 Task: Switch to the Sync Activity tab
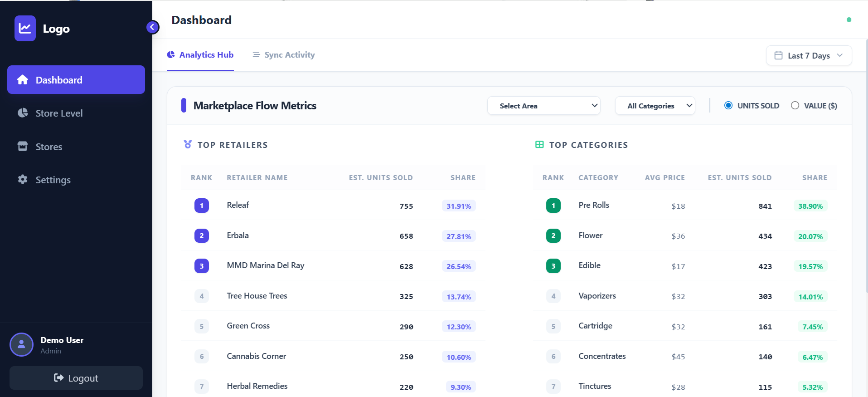[284, 55]
